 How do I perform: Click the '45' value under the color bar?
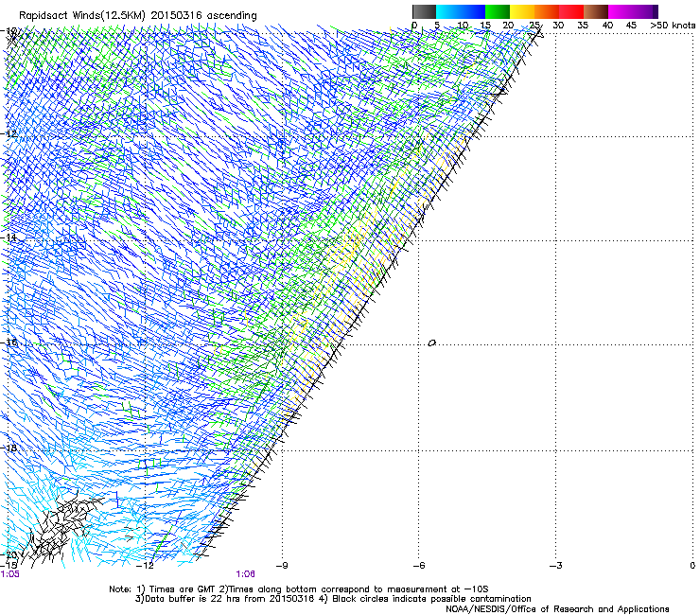click(631, 26)
